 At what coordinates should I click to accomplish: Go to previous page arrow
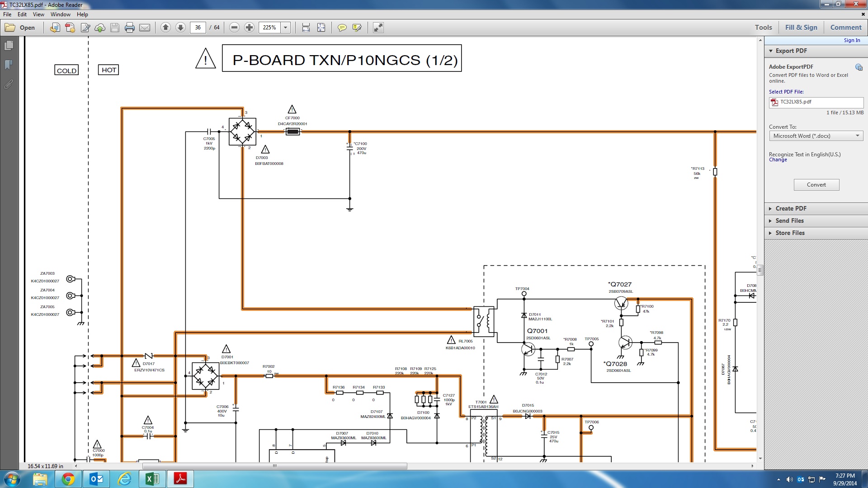[x=165, y=28]
